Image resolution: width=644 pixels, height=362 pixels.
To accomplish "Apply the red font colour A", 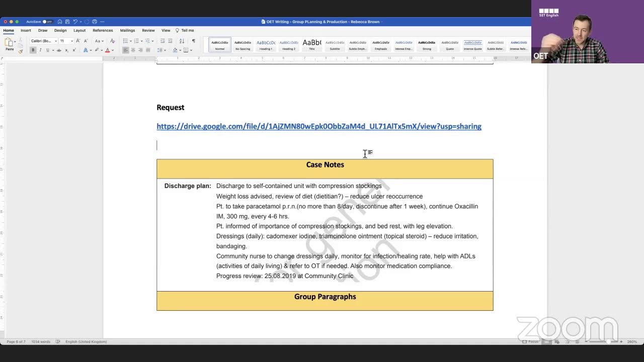I will [x=107, y=50].
